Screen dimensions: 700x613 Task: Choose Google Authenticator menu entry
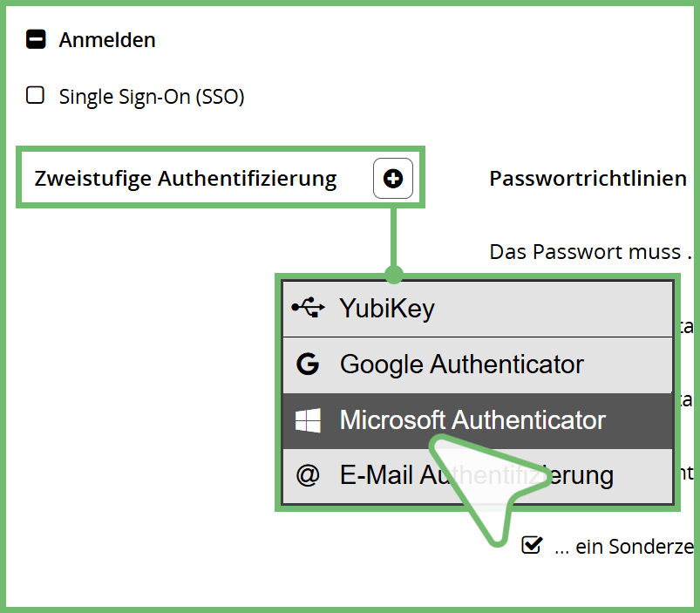pyautogui.click(x=461, y=364)
